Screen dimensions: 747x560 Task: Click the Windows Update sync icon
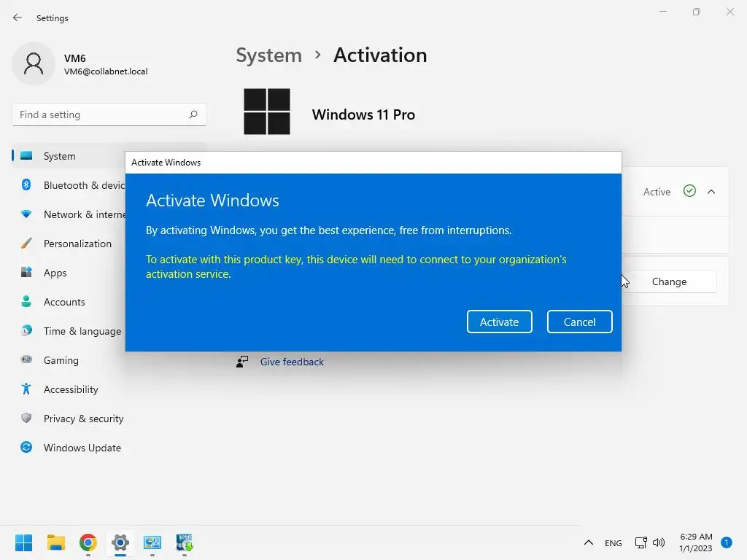click(26, 447)
